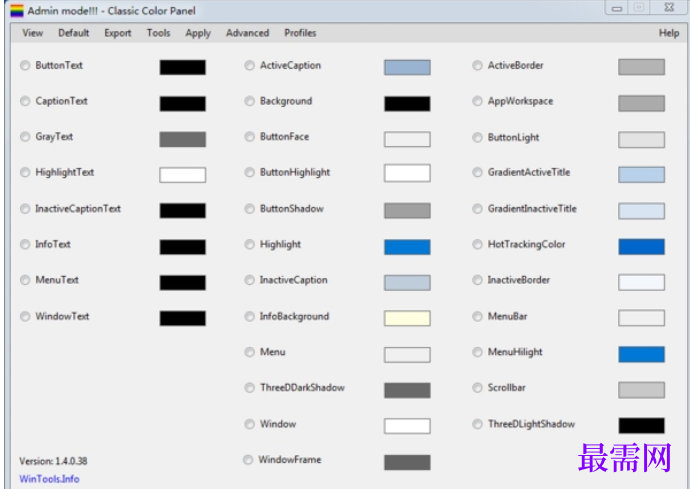Click the white HighlightText color swatch

183,175
